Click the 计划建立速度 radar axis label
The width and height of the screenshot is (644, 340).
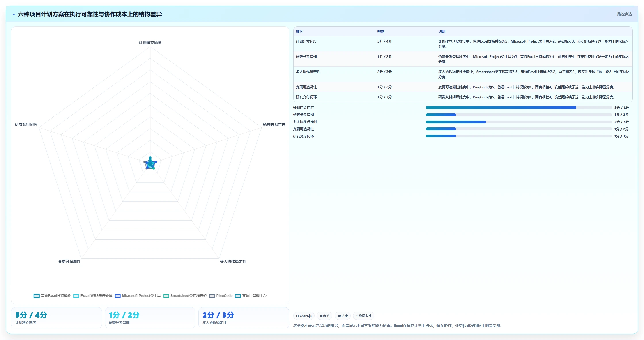click(x=150, y=43)
